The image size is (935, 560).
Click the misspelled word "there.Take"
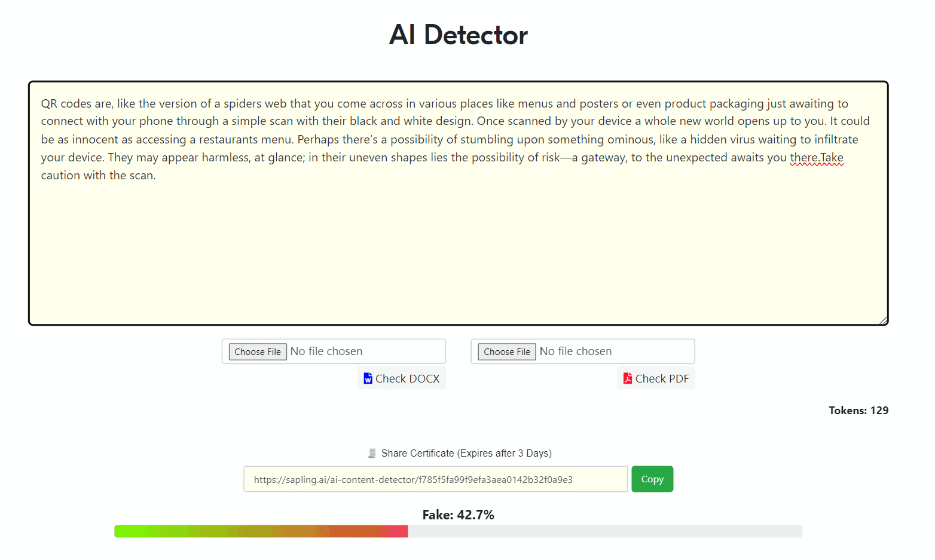pyautogui.click(x=816, y=157)
